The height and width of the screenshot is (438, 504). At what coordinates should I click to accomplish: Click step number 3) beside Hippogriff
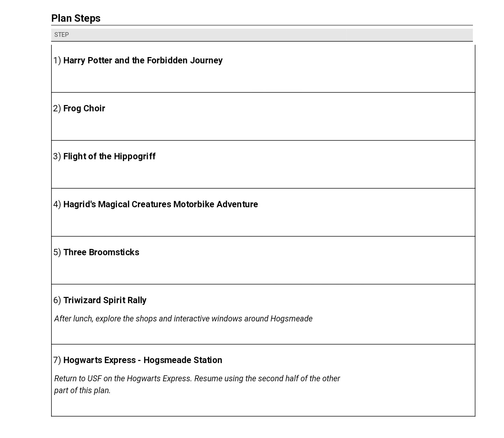point(57,157)
